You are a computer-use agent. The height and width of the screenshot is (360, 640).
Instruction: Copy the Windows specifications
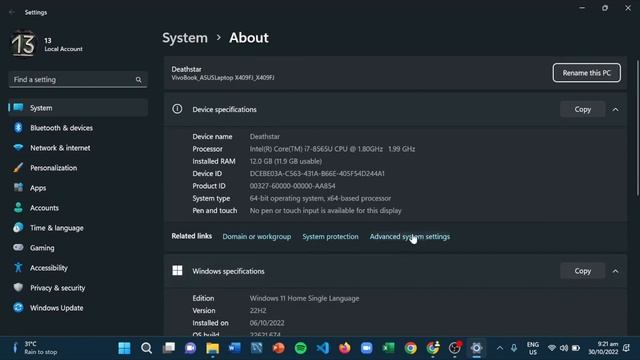pos(582,271)
